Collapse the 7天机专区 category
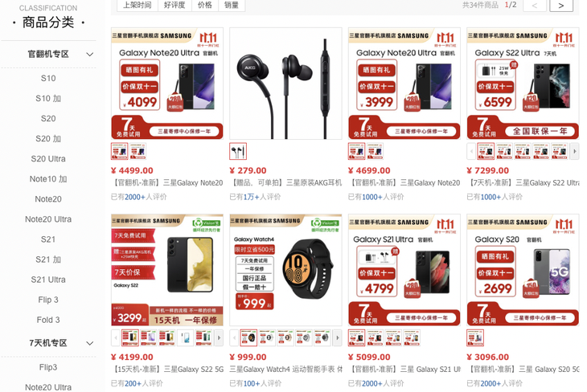The width and height of the screenshot is (587, 392). click(90, 343)
